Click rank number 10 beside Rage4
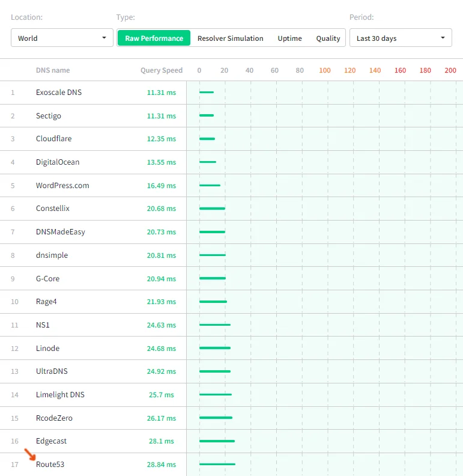The image size is (463, 476). (14, 302)
